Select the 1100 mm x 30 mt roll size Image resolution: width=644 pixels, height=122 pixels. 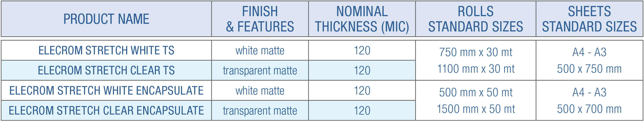click(x=476, y=69)
